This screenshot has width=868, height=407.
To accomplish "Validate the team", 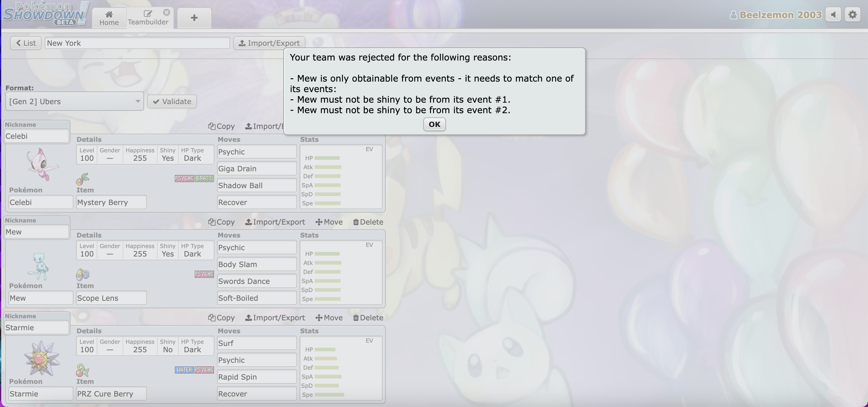I will 172,101.
